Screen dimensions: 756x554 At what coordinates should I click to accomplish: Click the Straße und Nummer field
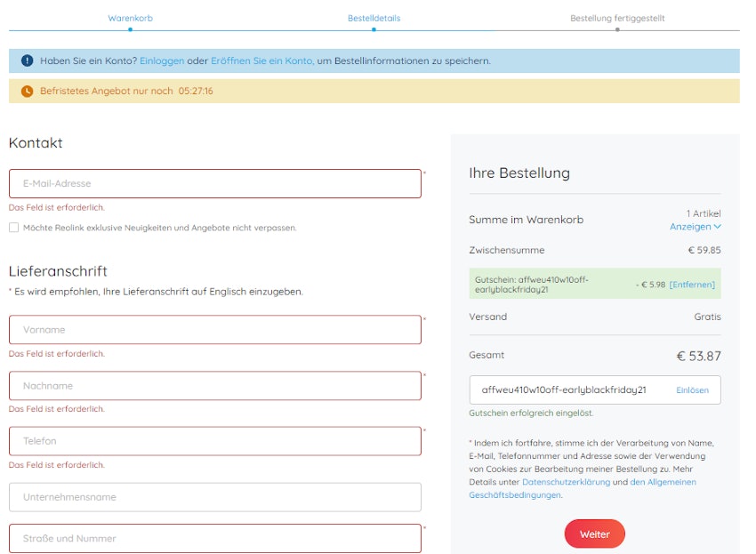(214, 538)
